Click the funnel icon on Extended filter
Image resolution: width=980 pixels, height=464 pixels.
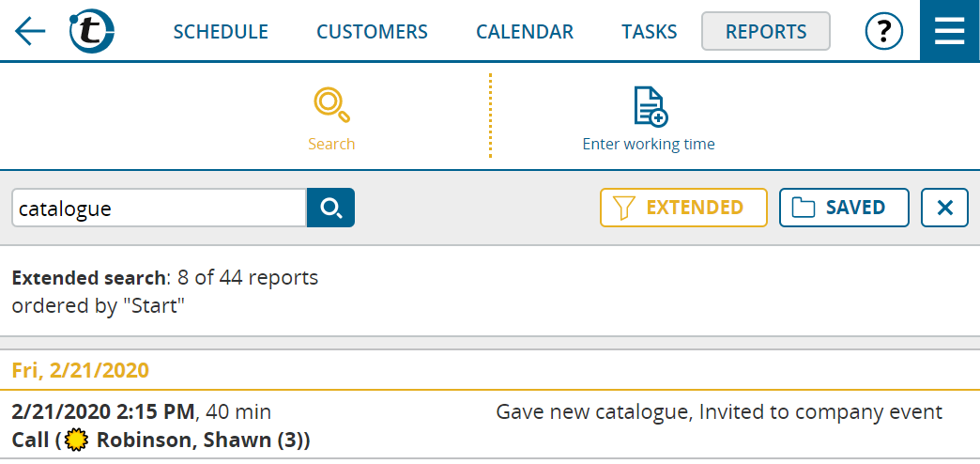[x=623, y=208]
